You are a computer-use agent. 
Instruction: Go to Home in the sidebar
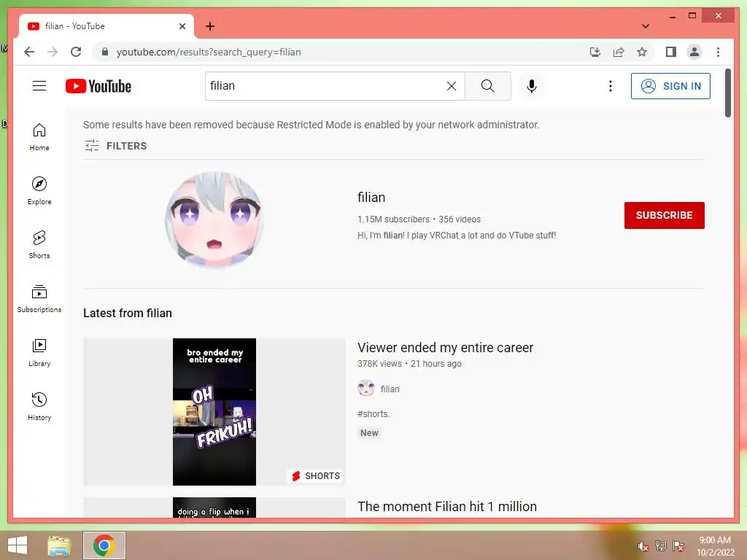[x=39, y=137]
